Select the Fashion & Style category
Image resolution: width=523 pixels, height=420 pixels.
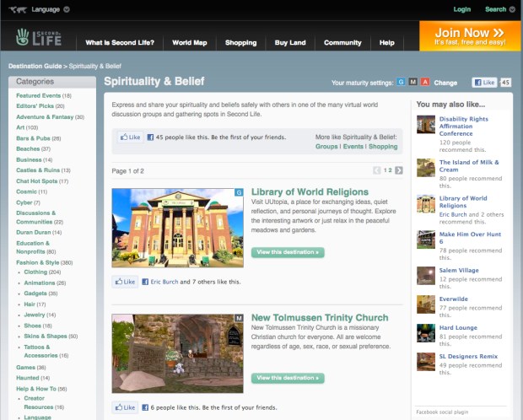[x=40, y=262]
